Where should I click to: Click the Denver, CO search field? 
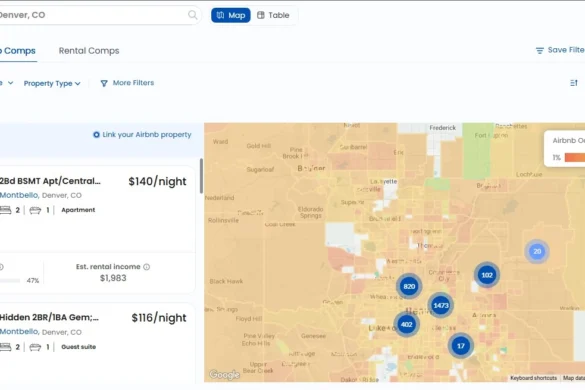pos(100,15)
